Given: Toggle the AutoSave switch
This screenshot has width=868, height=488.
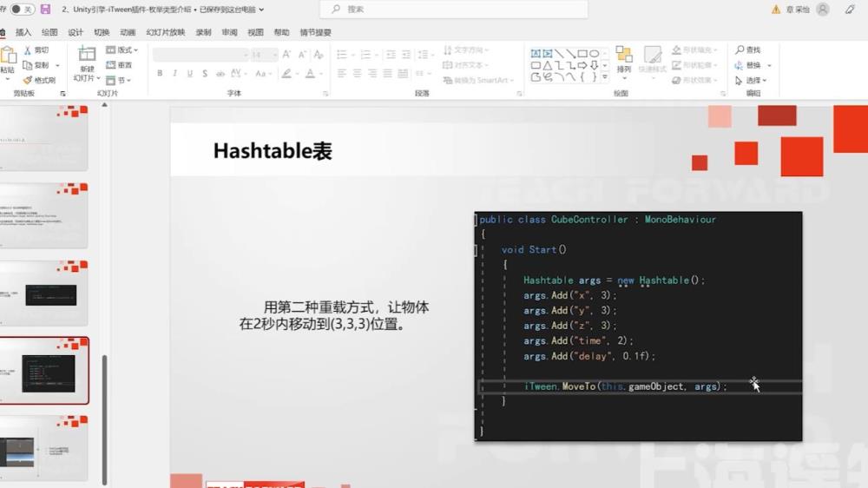Looking at the screenshot, I should [x=23, y=9].
